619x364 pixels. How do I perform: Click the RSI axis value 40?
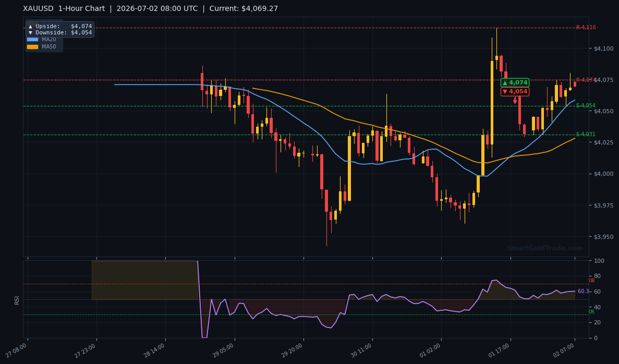597,307
